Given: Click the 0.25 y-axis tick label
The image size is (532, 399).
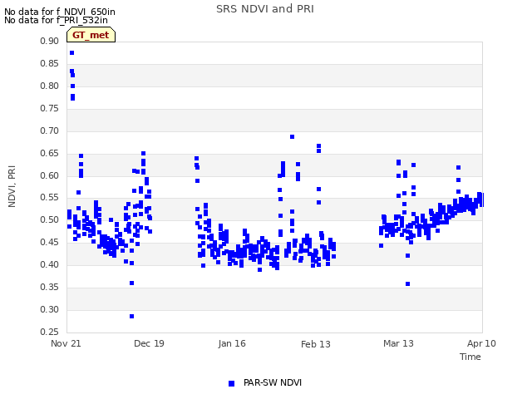Looking at the screenshot, I should (49, 332).
